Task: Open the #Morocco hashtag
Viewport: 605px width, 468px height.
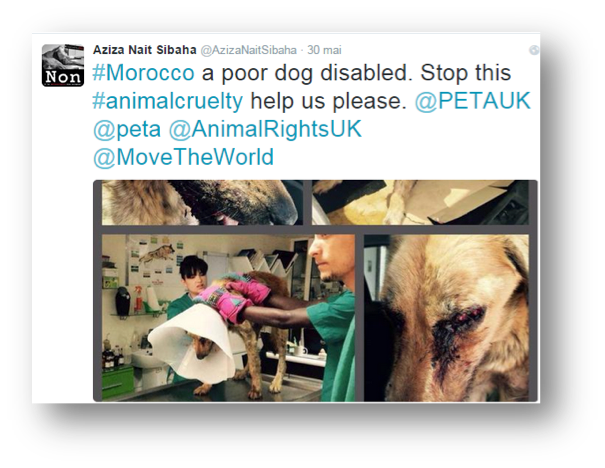Action: (x=144, y=73)
